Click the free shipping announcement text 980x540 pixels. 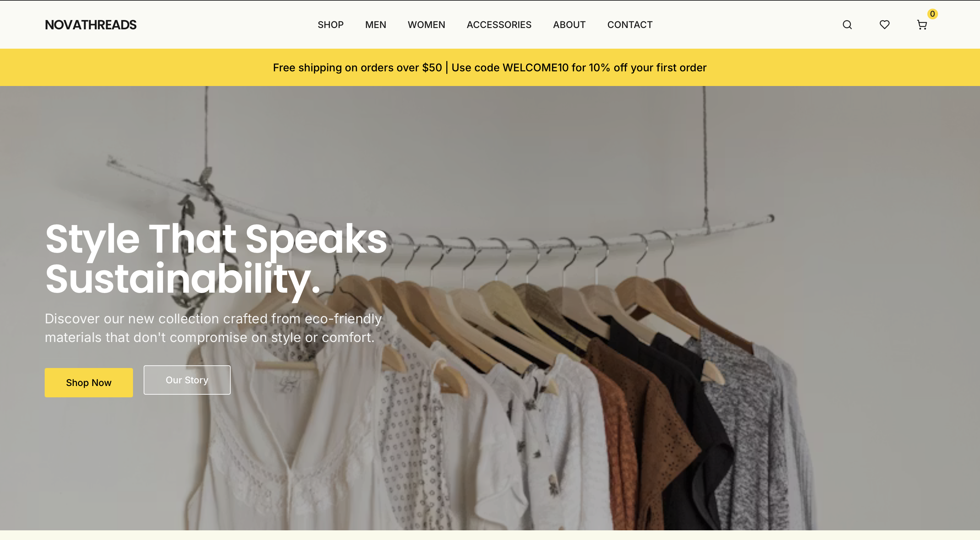(x=357, y=67)
